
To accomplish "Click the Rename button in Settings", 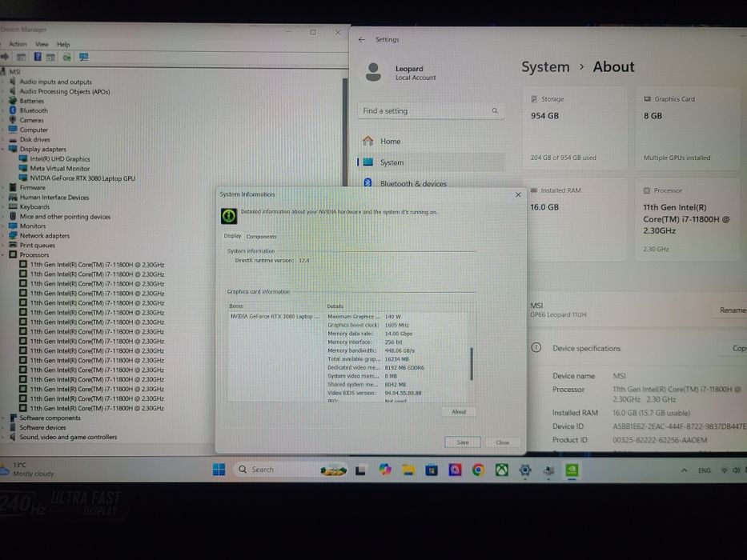I will [x=732, y=310].
